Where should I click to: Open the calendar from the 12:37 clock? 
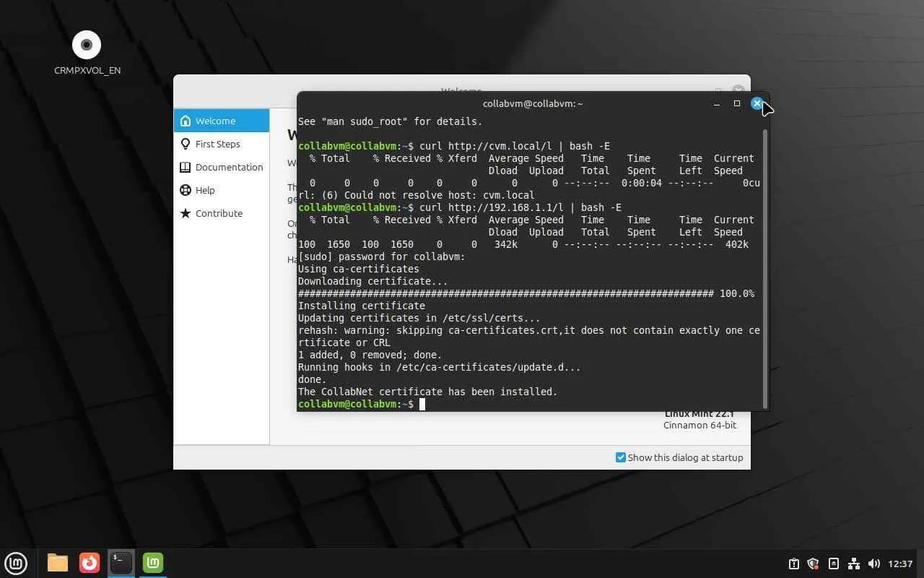point(901,564)
